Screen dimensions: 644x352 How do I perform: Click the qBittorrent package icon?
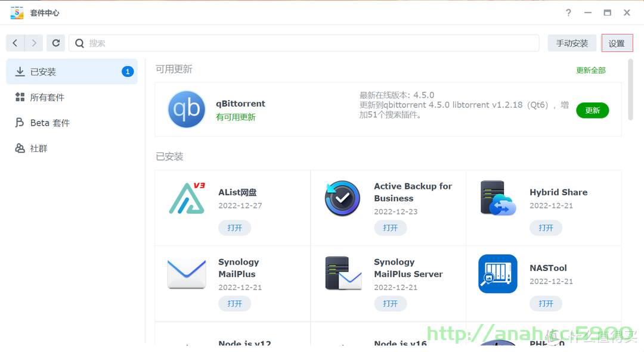[x=187, y=109]
